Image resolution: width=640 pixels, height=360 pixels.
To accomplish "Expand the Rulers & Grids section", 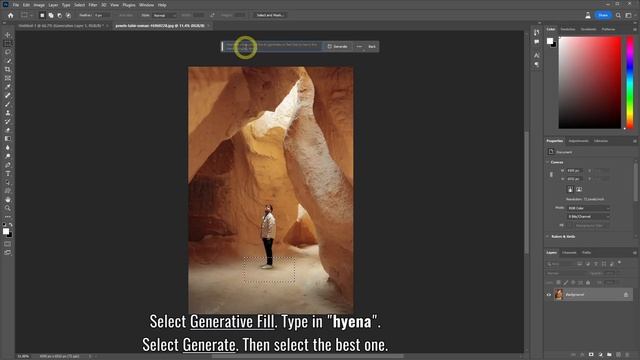I will (548, 236).
